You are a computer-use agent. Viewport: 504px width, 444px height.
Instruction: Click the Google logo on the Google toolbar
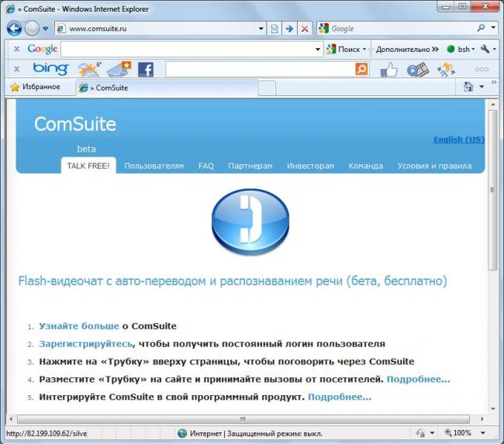pos(42,49)
